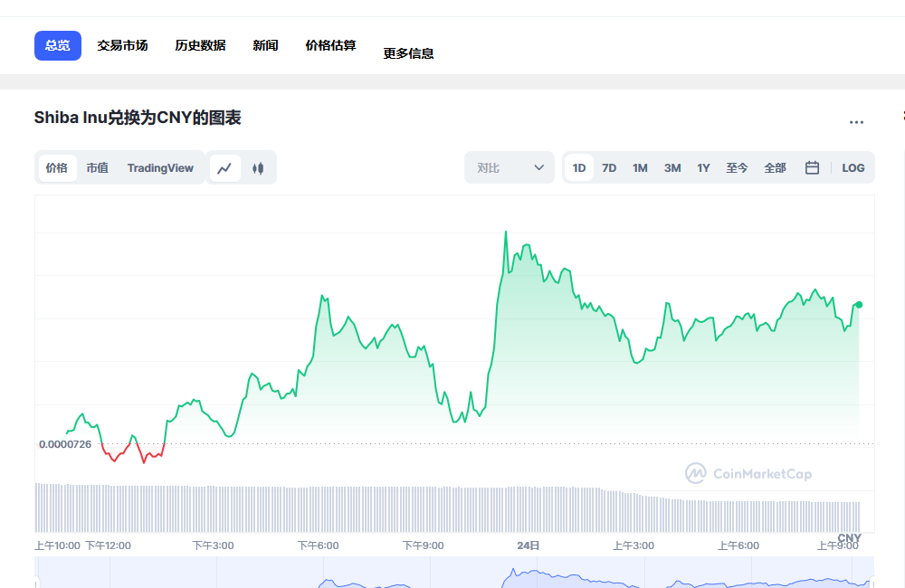Open the three-dot chart options menu
The height and width of the screenshot is (588, 905).
point(856,122)
